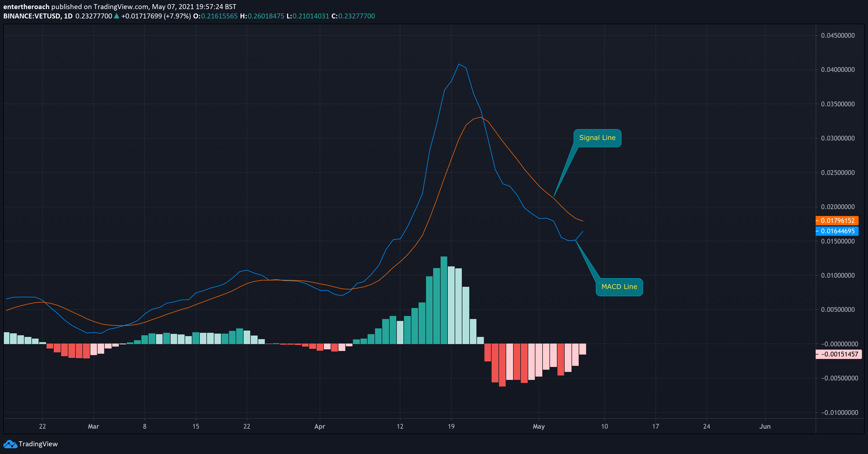This screenshot has height=454, width=868.
Task: Click the -0.01000000 price scale label
Action: (839, 413)
